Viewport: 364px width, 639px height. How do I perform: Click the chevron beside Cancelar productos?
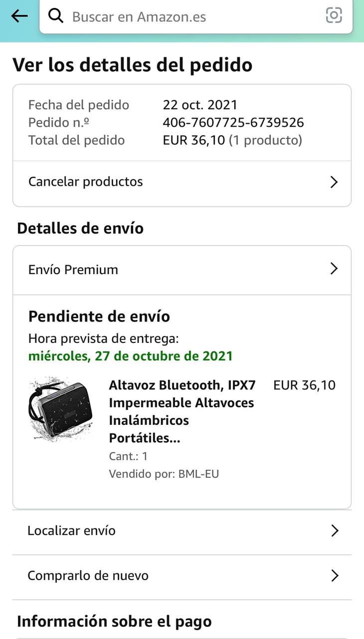[x=334, y=182]
